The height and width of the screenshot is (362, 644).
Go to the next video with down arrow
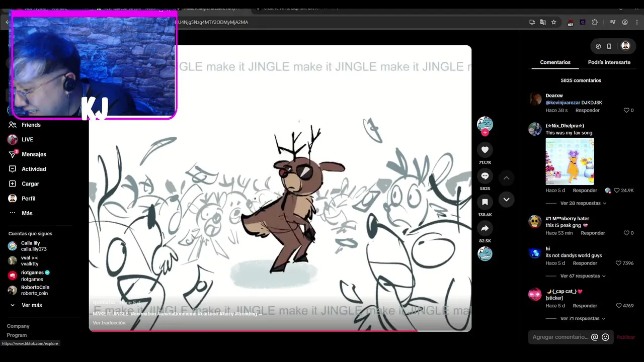click(507, 200)
